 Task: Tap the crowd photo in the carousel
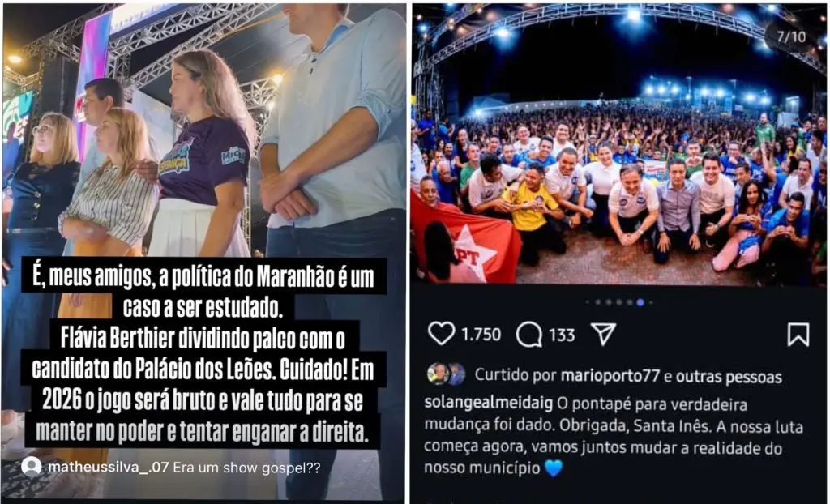[618, 144]
